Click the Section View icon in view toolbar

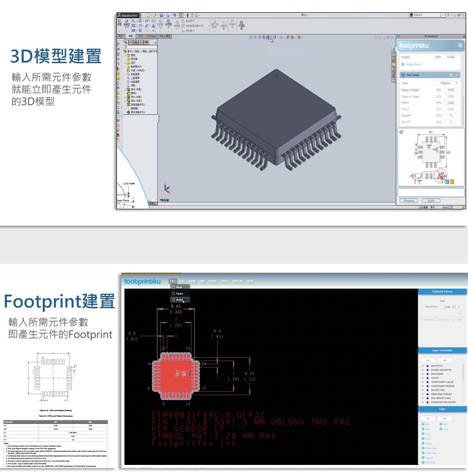coord(264,37)
